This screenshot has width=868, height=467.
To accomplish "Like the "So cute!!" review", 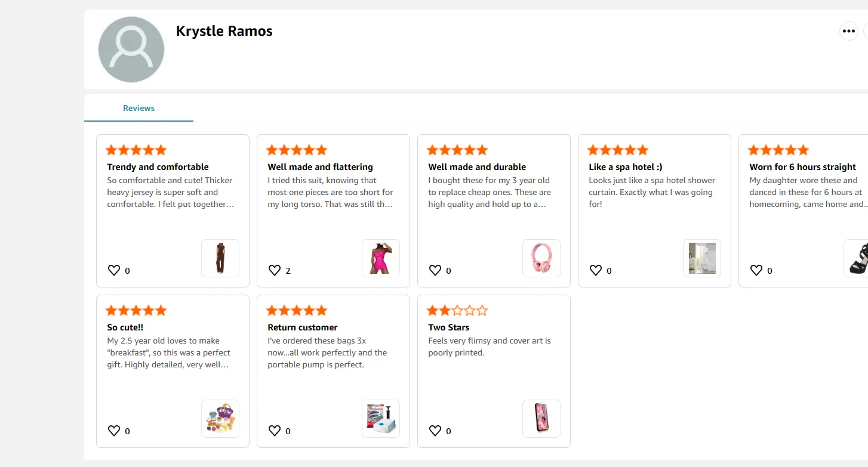I will [114, 431].
